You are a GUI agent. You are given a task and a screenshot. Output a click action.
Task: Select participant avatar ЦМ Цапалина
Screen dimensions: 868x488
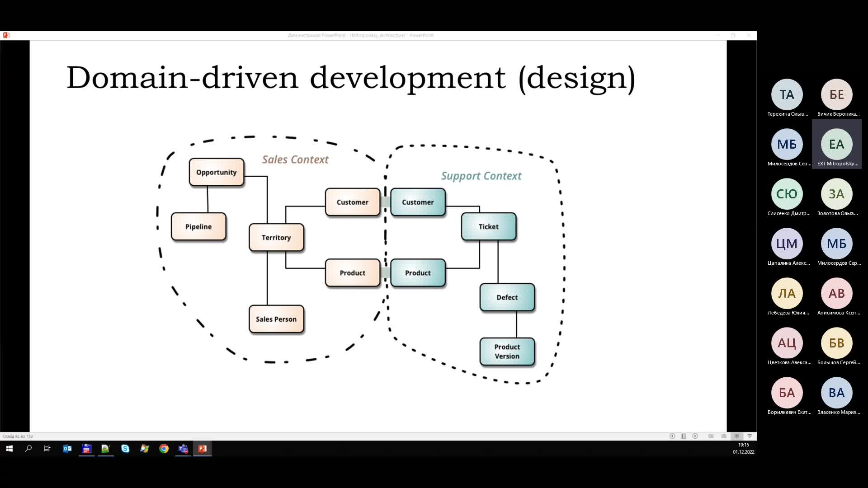click(787, 244)
